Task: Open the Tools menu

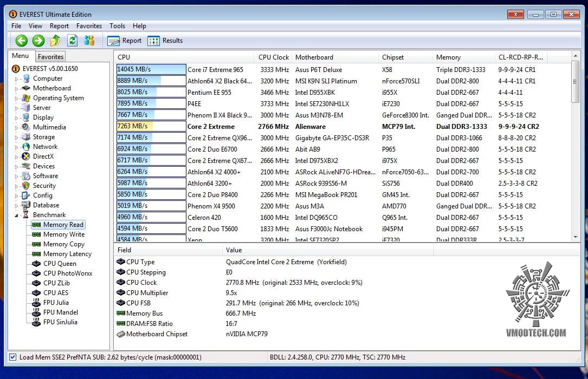Action: click(118, 26)
